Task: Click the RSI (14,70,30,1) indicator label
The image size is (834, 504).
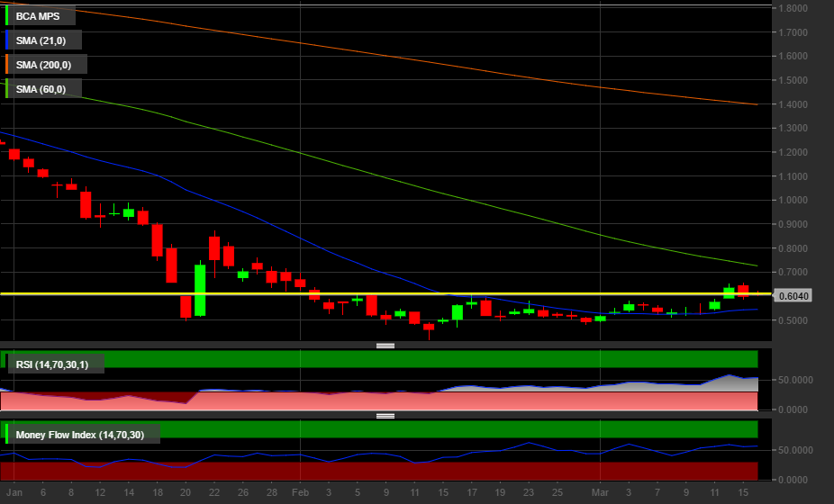Action: click(x=52, y=364)
